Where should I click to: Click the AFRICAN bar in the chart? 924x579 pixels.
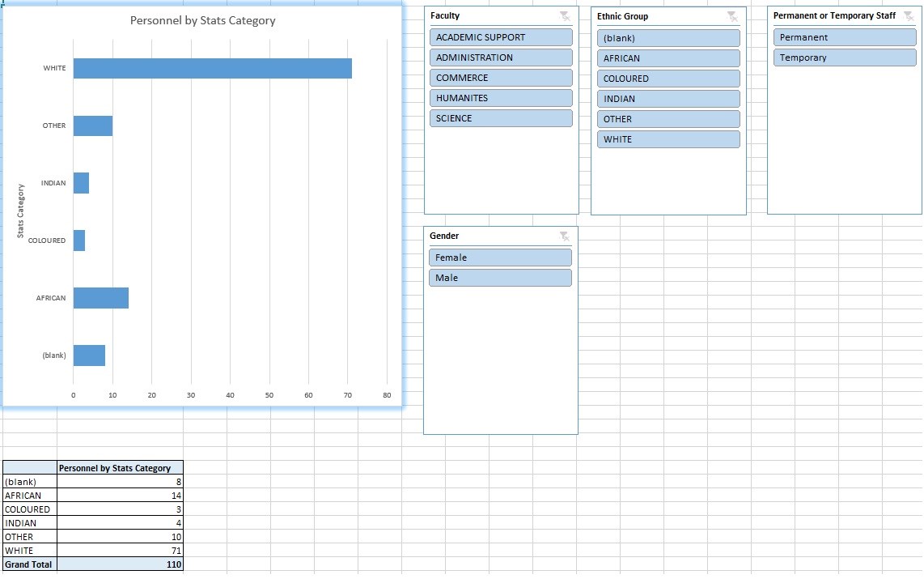(x=100, y=297)
